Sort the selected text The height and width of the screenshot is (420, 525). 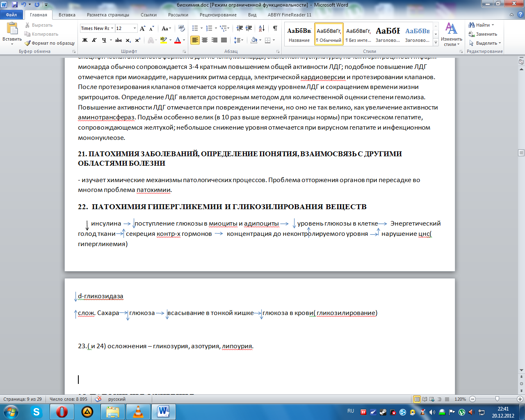(x=261, y=28)
